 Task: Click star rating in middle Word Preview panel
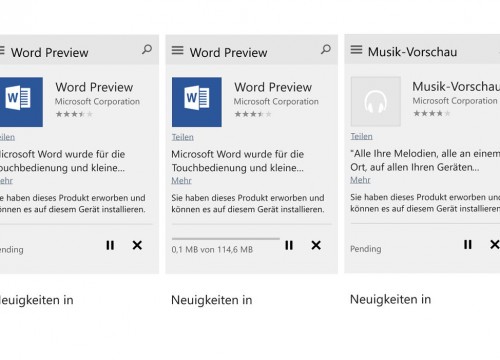point(253,114)
